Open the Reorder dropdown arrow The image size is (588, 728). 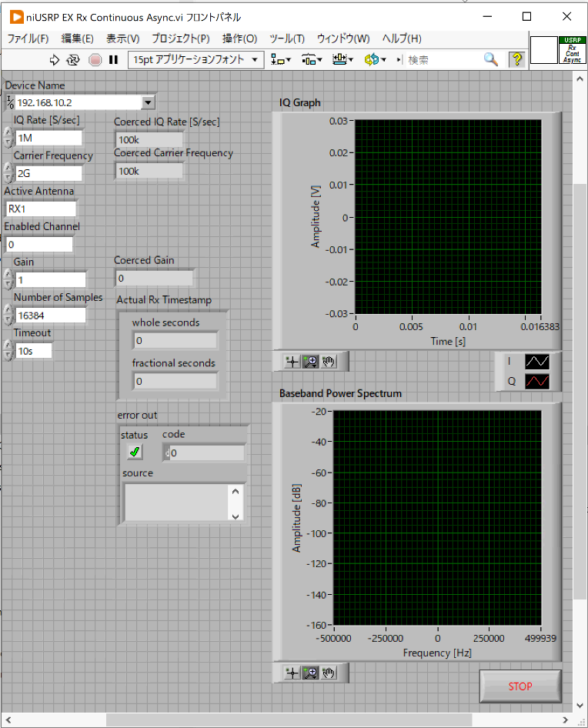(x=383, y=60)
